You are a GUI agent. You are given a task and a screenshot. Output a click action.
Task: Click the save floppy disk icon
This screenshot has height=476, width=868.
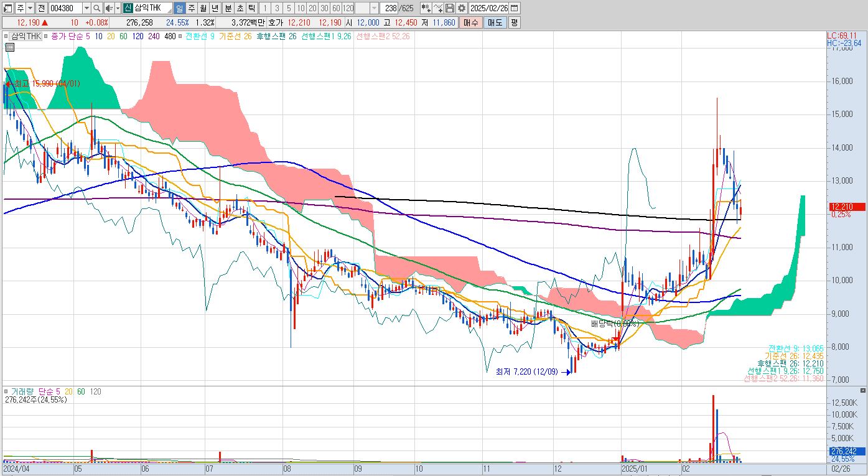click(449, 8)
